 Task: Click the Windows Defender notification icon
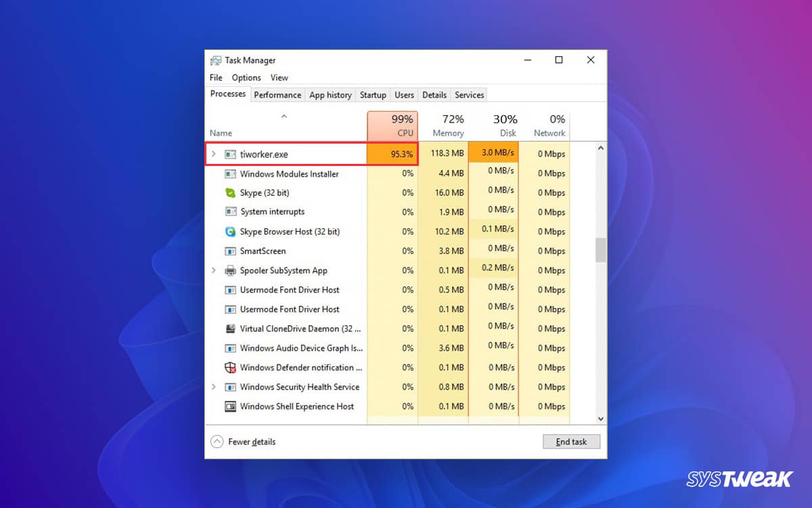[x=231, y=367]
